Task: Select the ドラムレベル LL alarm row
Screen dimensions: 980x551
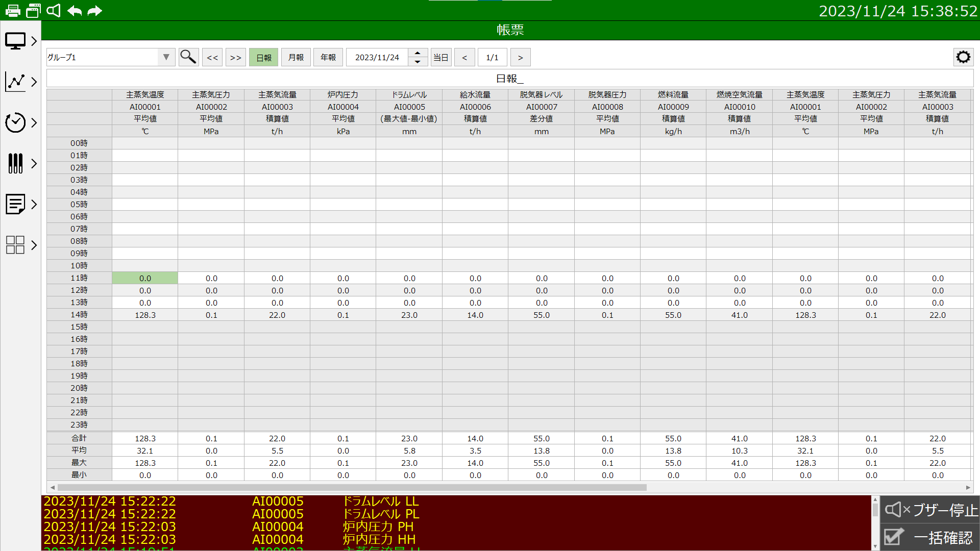Action: point(456,501)
